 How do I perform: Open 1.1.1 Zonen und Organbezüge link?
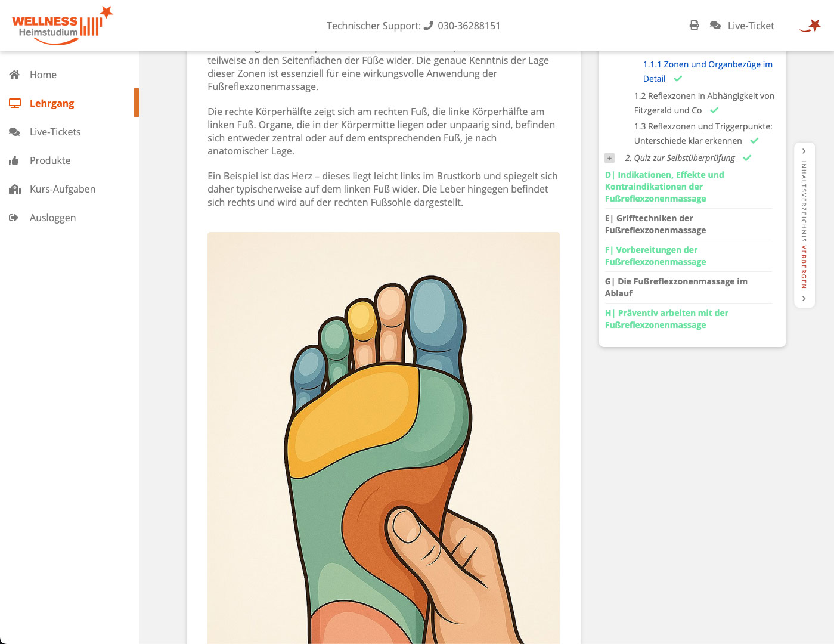point(707,64)
